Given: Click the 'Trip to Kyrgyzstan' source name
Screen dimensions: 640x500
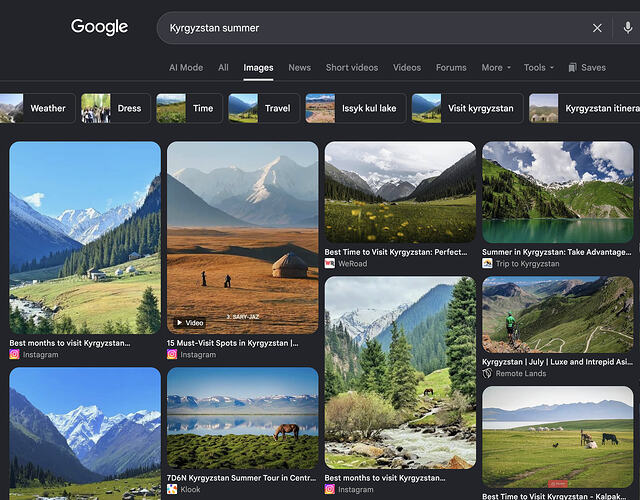Looking at the screenshot, I should (x=527, y=264).
